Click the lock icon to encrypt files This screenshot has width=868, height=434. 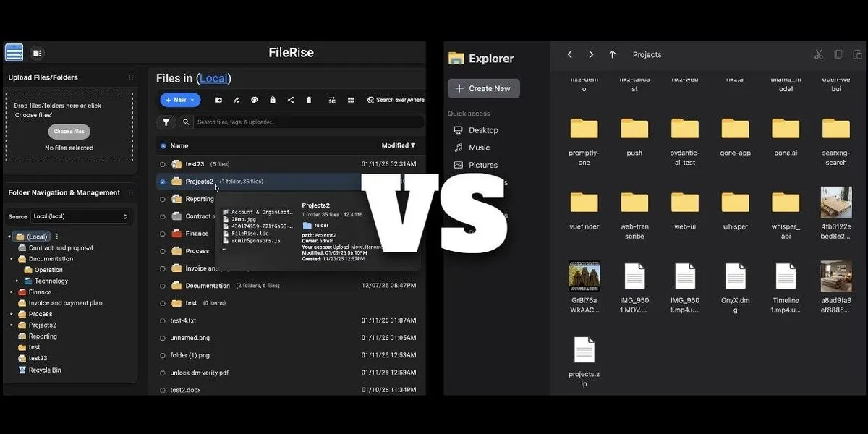[x=273, y=100]
